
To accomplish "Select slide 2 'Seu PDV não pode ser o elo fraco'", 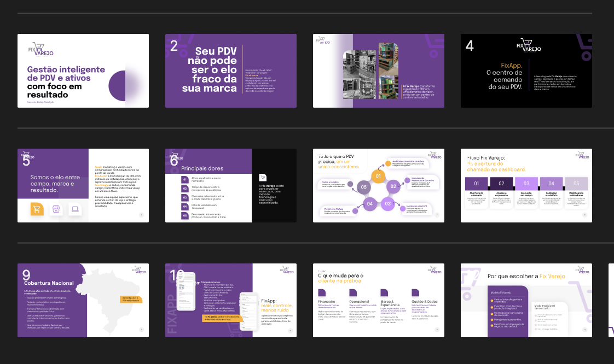I will click(230, 71).
